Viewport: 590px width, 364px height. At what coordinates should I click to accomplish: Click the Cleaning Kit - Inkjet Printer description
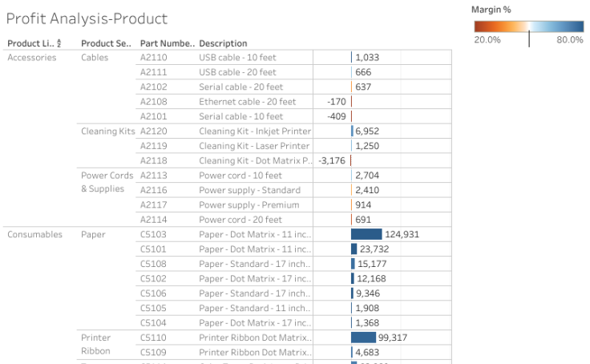pos(254,131)
